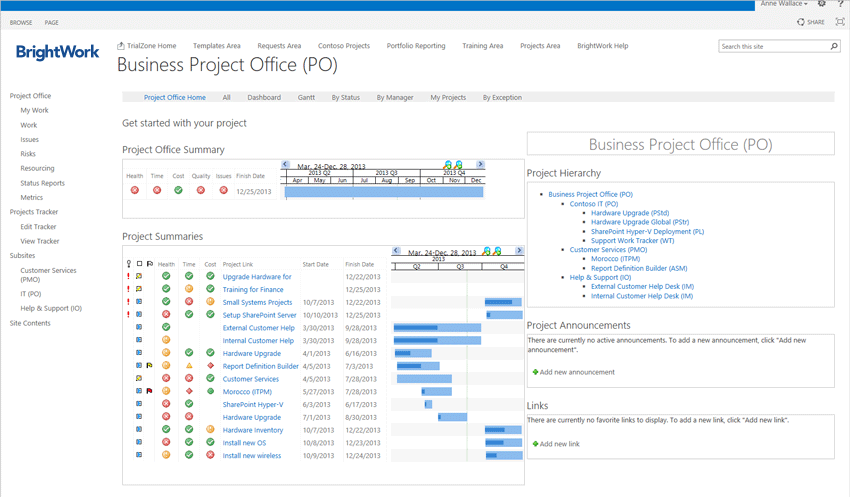Select Gantt in the view navigation

coord(306,98)
